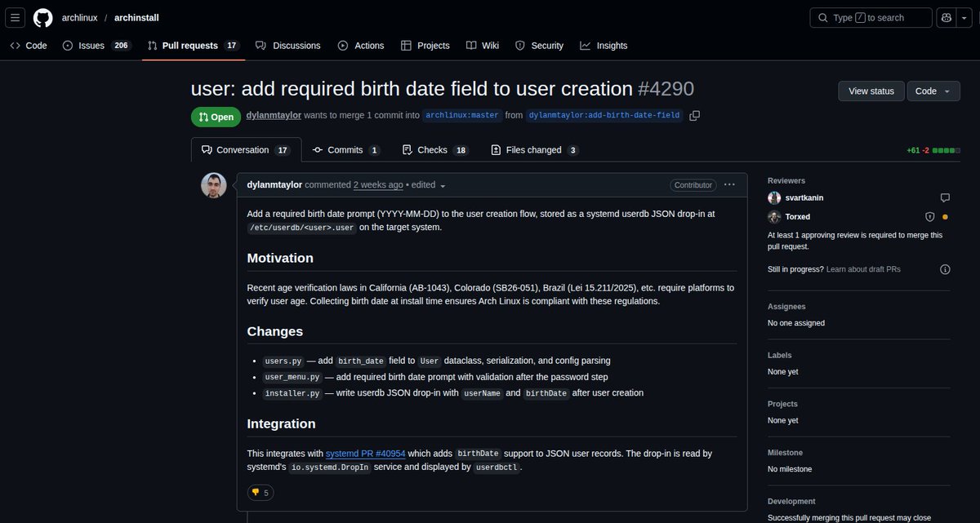The width and height of the screenshot is (980, 523).
Task: Click users.py code label
Action: [283, 361]
